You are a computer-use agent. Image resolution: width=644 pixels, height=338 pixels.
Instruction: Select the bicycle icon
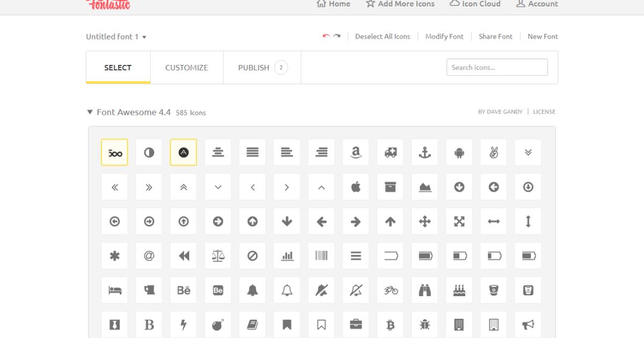tap(390, 290)
